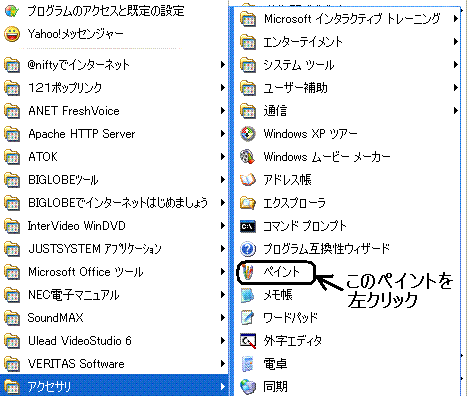
Task: Click the folder icon beside システム ツール
Action: click(248, 65)
